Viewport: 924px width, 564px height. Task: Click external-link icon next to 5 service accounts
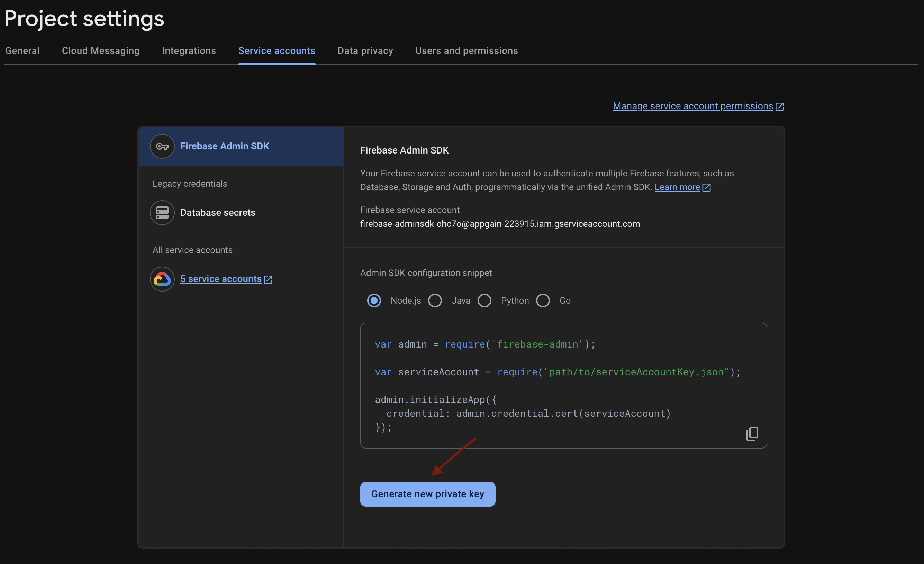(x=268, y=279)
